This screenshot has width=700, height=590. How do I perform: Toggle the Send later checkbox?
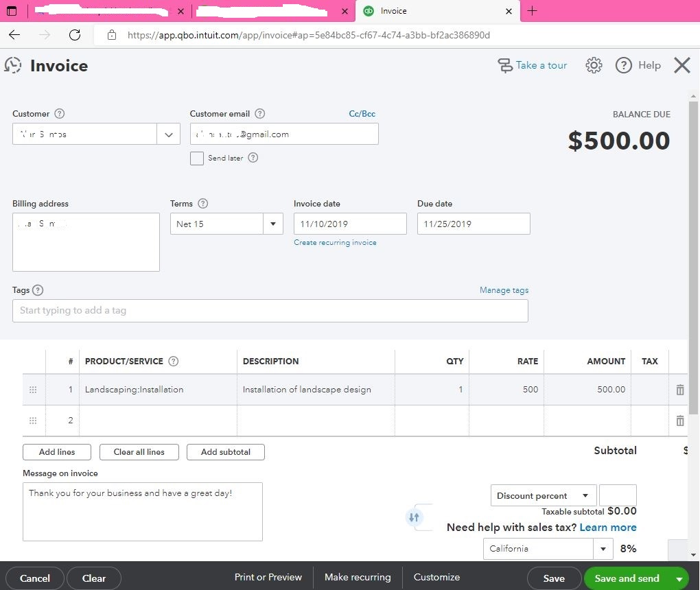click(197, 158)
